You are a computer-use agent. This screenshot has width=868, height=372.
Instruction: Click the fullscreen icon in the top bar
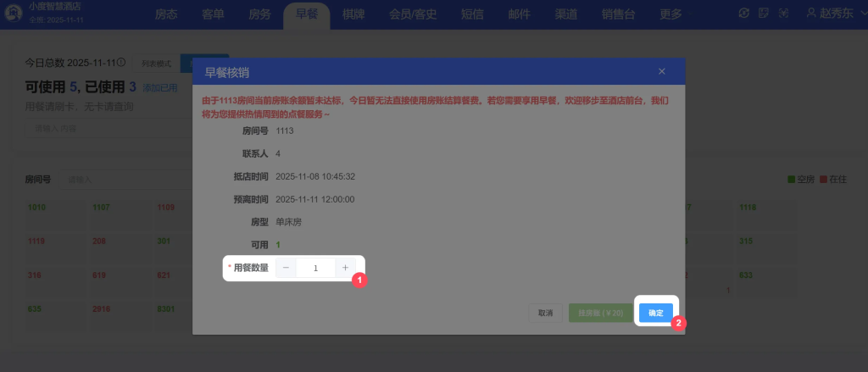point(783,13)
